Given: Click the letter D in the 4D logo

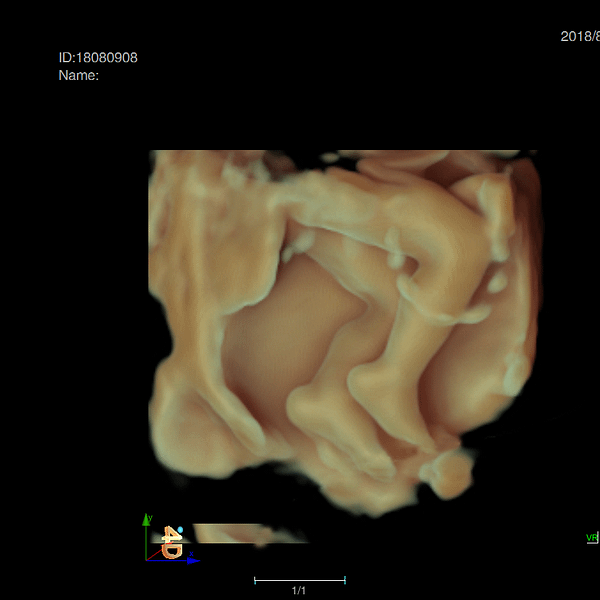Looking at the screenshot, I should 173,551.
